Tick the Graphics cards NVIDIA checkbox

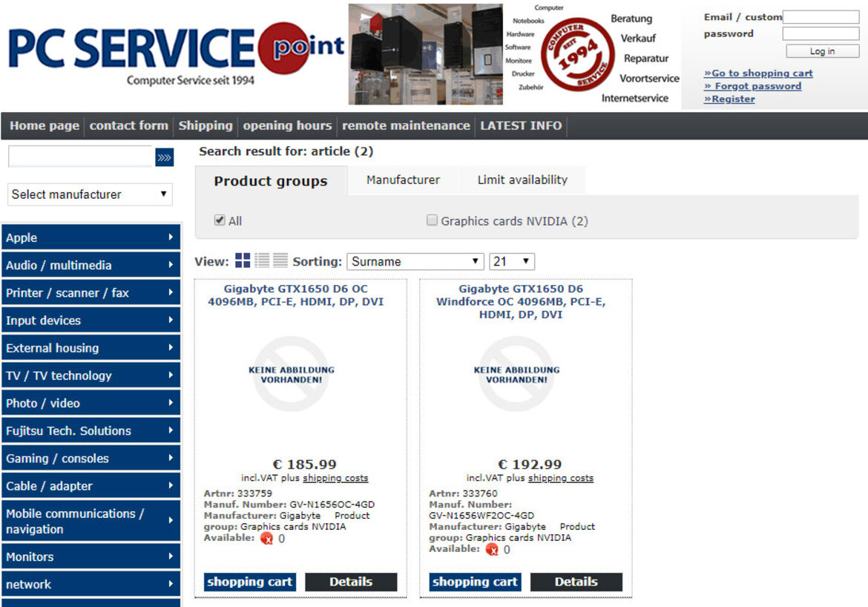pyautogui.click(x=432, y=220)
